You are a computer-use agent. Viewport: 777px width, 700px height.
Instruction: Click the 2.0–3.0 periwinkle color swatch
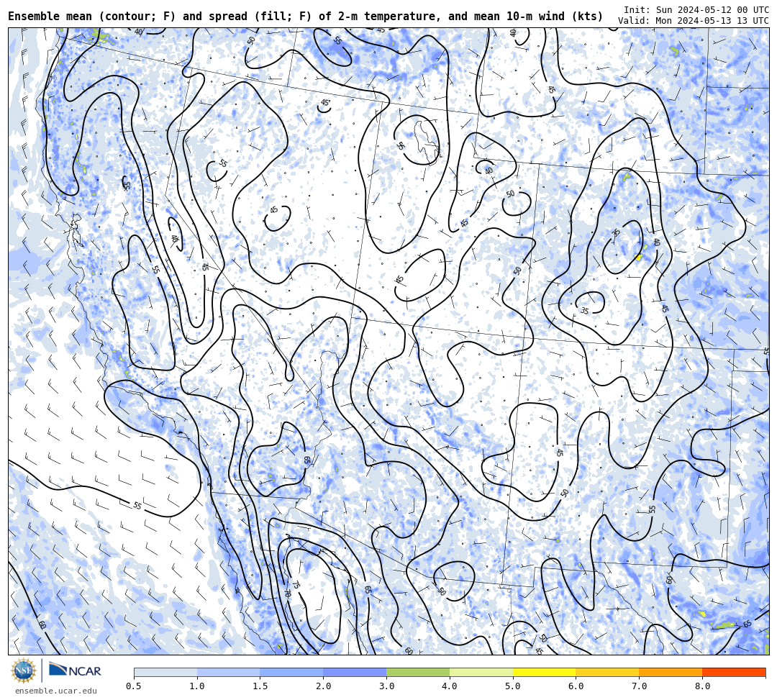pos(355,672)
